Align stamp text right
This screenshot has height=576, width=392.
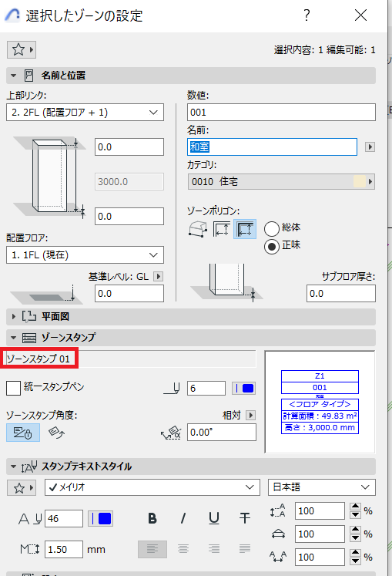click(x=214, y=550)
